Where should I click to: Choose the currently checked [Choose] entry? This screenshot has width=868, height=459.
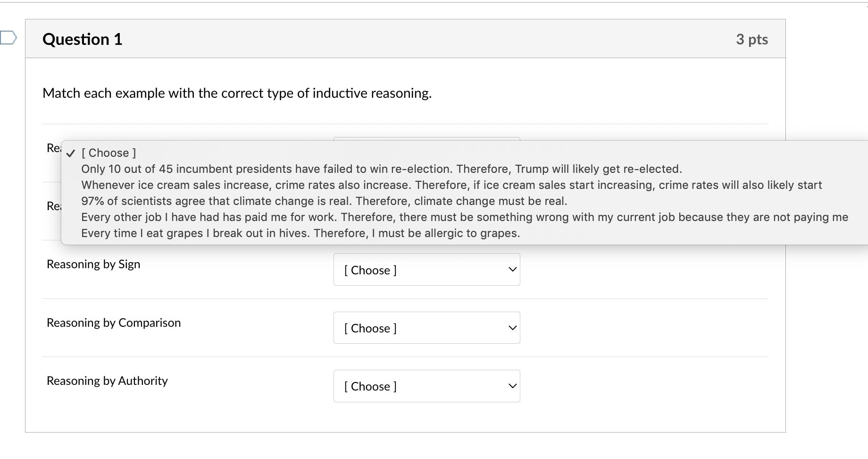(x=108, y=153)
